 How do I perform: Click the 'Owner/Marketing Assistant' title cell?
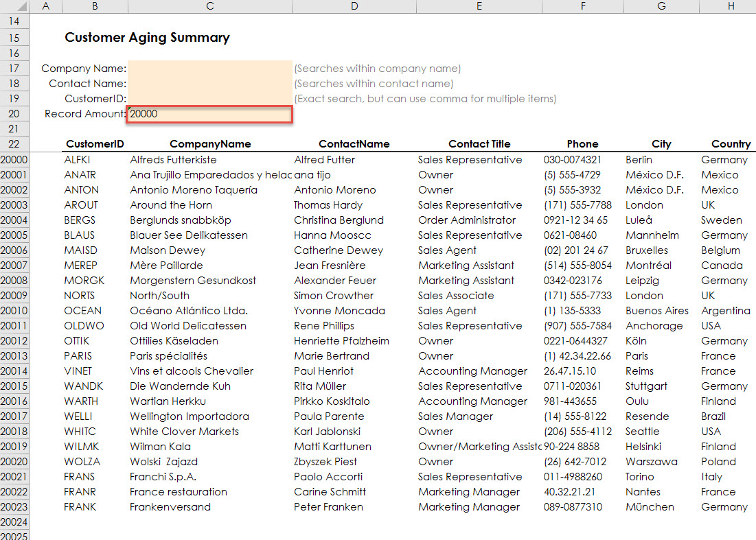tap(480, 447)
